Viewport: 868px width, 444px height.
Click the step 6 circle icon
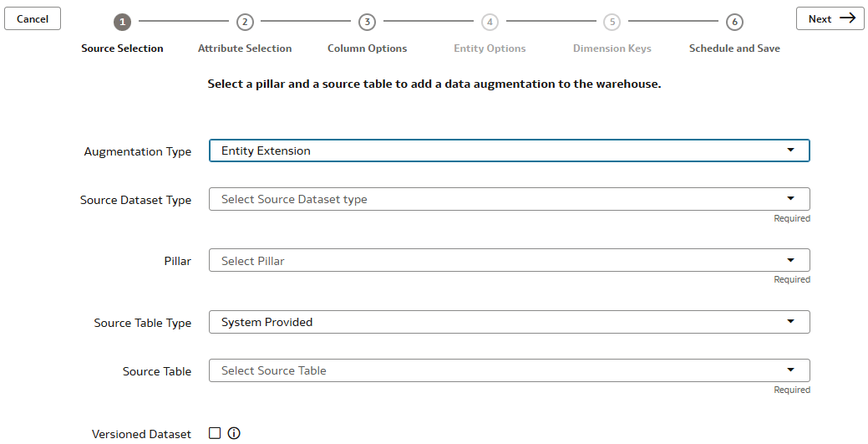click(734, 23)
